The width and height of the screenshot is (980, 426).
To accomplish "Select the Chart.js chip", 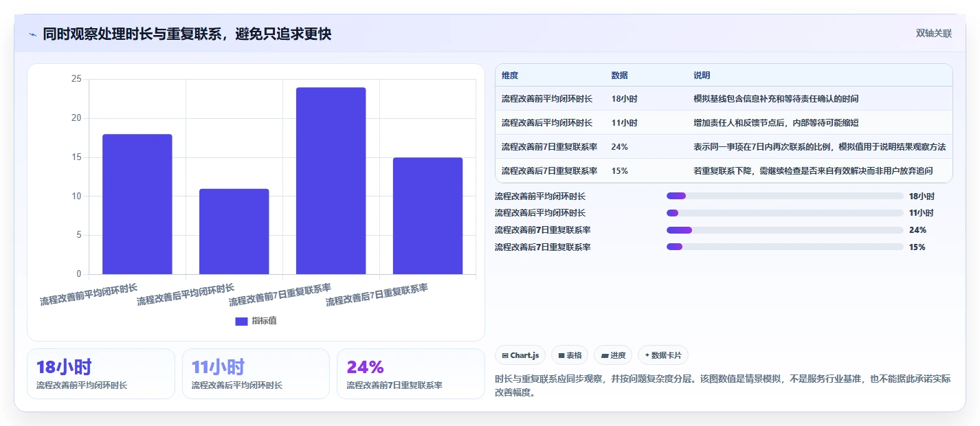I will (x=521, y=355).
